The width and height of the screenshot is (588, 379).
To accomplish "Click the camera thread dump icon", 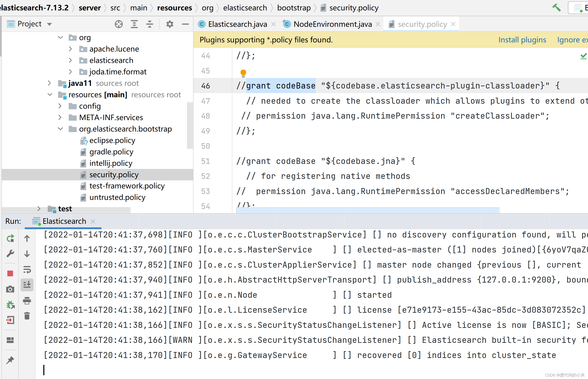I will [x=10, y=289].
